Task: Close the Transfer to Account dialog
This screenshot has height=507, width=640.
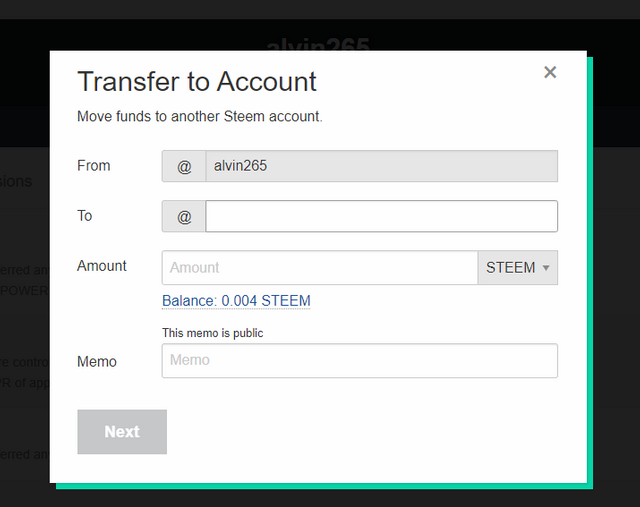Action: tap(550, 72)
